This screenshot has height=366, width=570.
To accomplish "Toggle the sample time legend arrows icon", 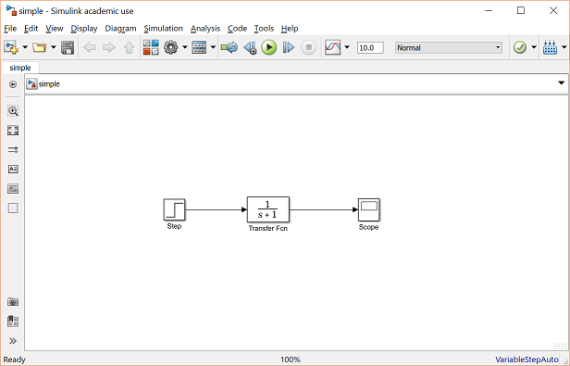I will click(13, 149).
